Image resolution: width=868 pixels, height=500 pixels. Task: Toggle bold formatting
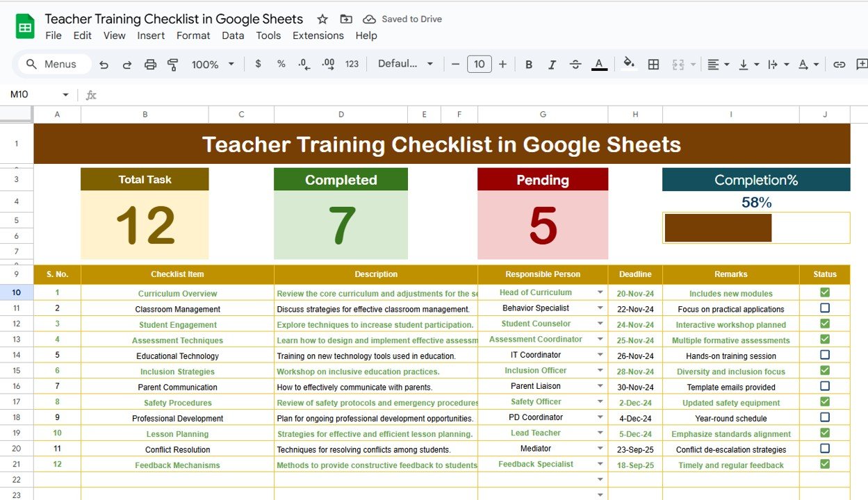click(x=529, y=64)
